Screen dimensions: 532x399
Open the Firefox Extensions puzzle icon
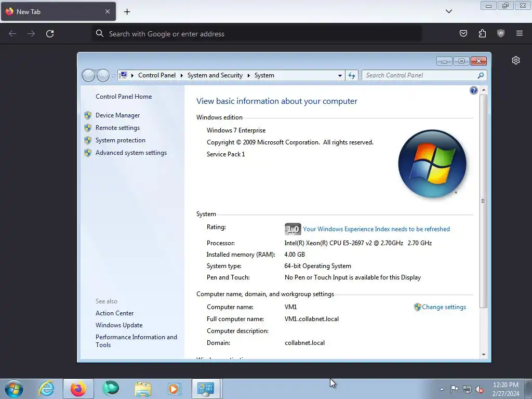[x=482, y=33]
